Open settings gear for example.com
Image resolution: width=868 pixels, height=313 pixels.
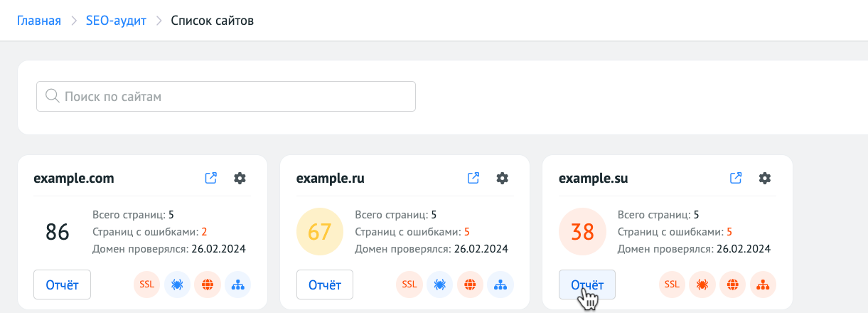240,178
